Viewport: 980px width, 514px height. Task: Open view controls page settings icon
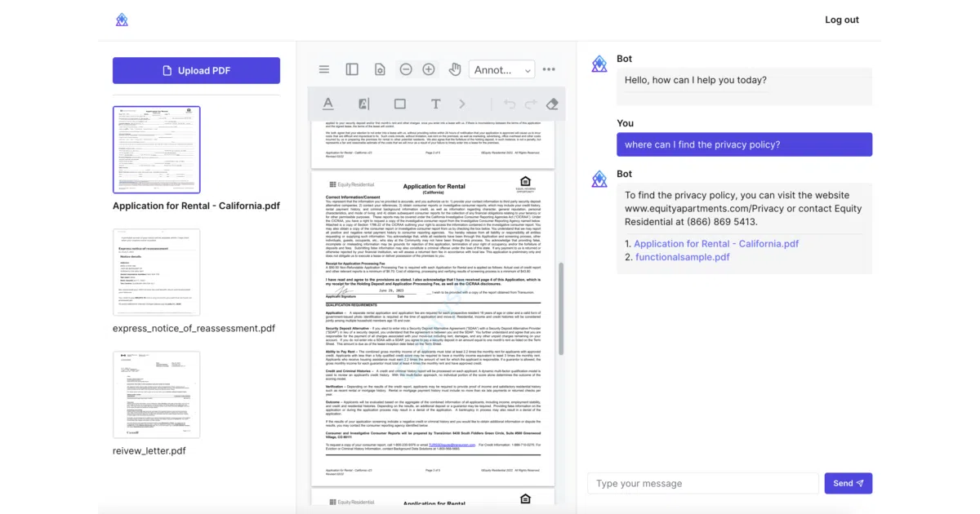tap(380, 69)
